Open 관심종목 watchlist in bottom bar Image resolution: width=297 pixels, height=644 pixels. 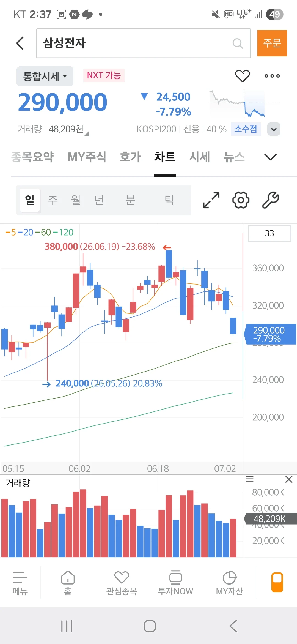pyautogui.click(x=122, y=583)
